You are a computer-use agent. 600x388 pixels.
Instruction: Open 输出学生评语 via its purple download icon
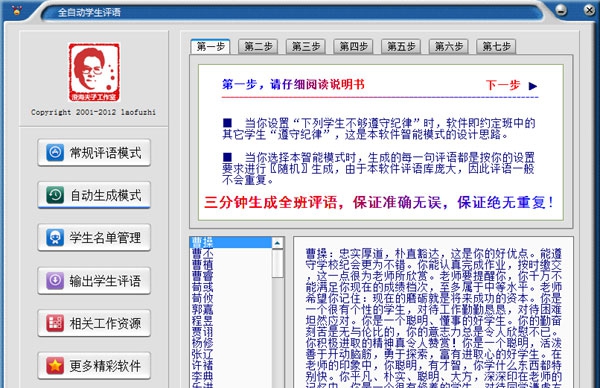click(55, 280)
